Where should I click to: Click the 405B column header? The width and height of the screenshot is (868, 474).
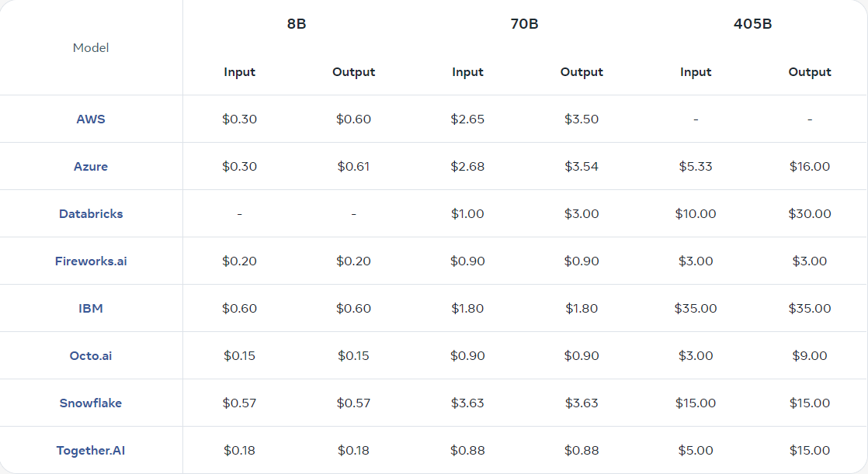[752, 24]
